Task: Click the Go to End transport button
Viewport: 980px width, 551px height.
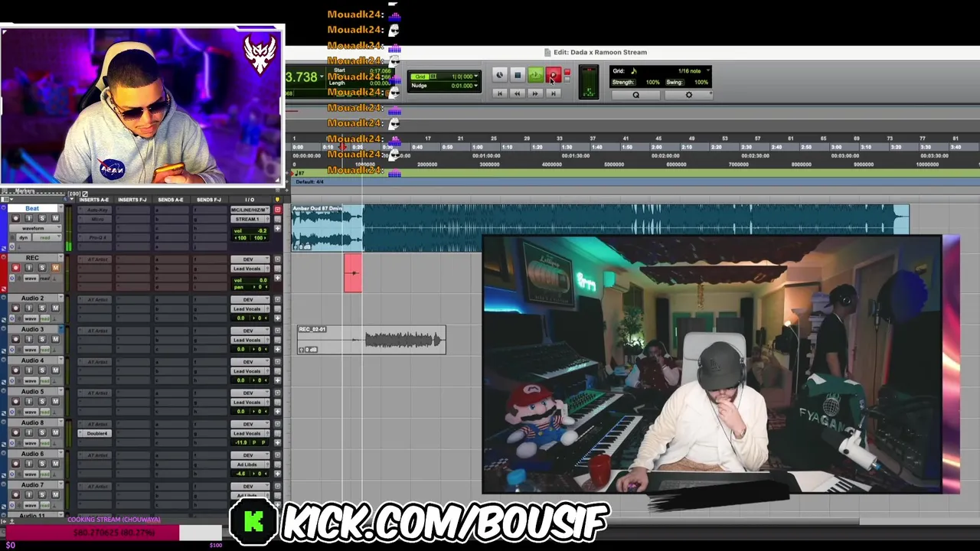Action: (x=554, y=93)
